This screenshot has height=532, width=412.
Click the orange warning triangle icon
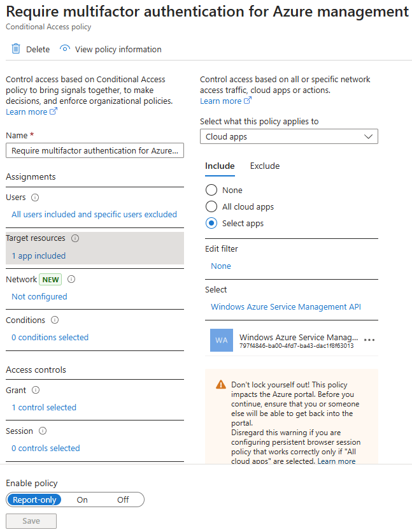(x=221, y=385)
